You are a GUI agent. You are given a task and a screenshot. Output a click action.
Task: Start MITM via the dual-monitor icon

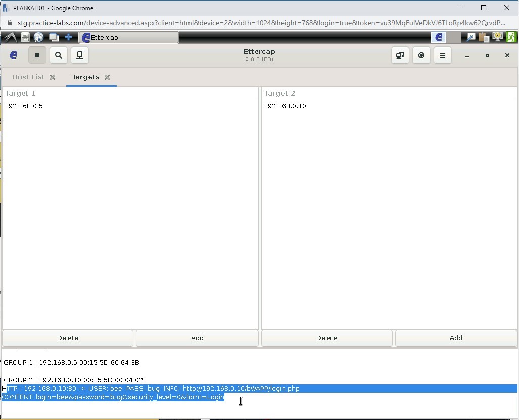click(x=400, y=55)
